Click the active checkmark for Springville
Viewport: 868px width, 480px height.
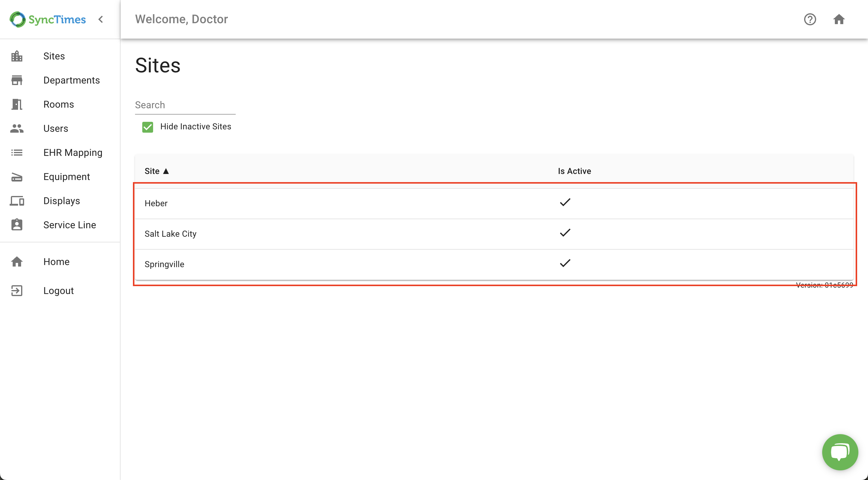coord(565,263)
